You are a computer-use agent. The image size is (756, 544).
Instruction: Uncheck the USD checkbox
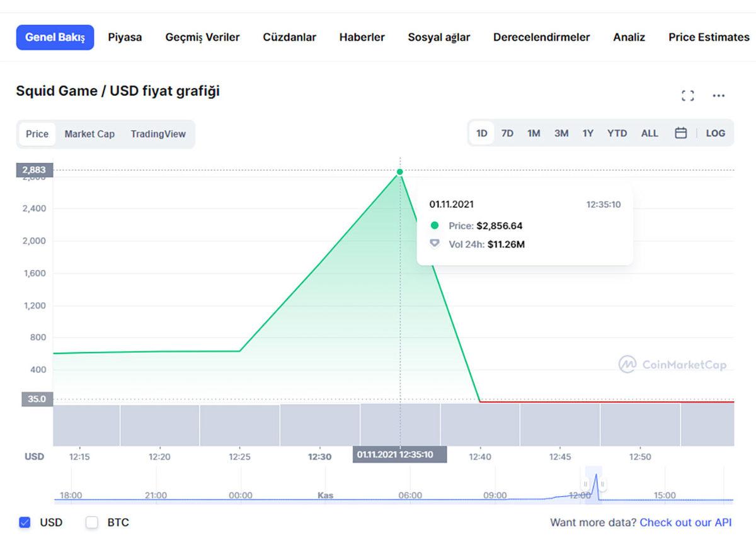click(x=24, y=523)
